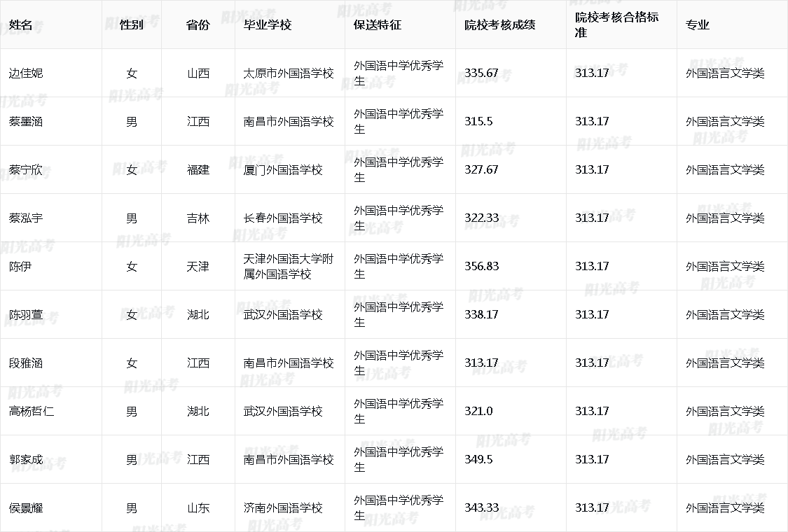Click the 太原市外国语学校 cell
The image size is (788, 532).
point(289,73)
